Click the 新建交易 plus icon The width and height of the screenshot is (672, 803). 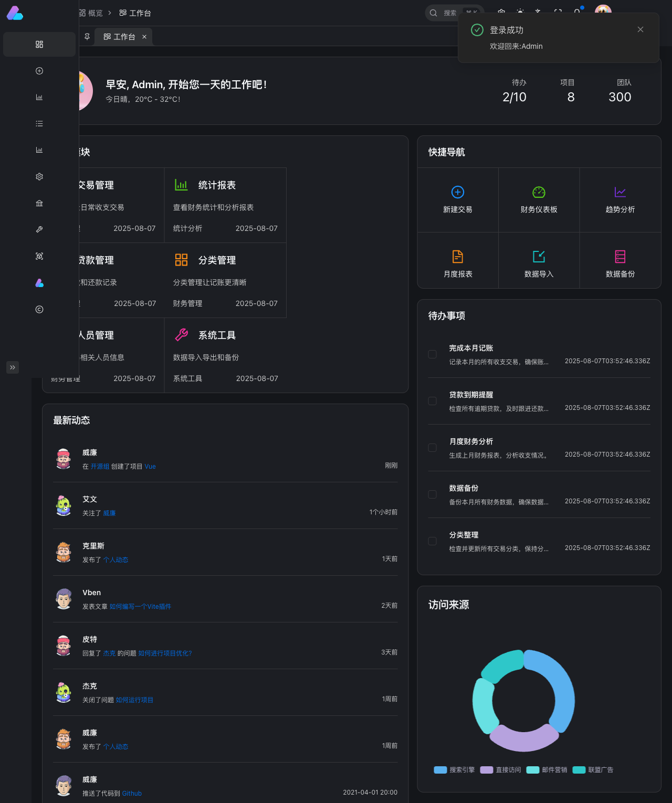pos(458,192)
